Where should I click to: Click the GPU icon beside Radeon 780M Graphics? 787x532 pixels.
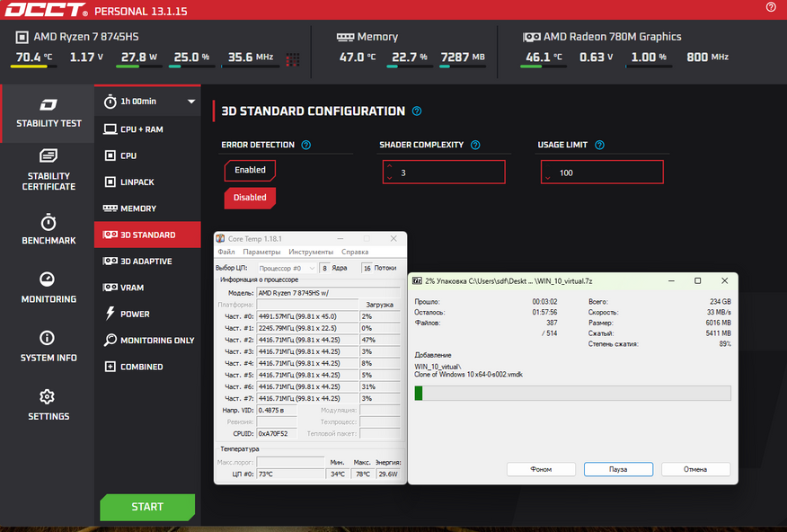[x=532, y=37]
